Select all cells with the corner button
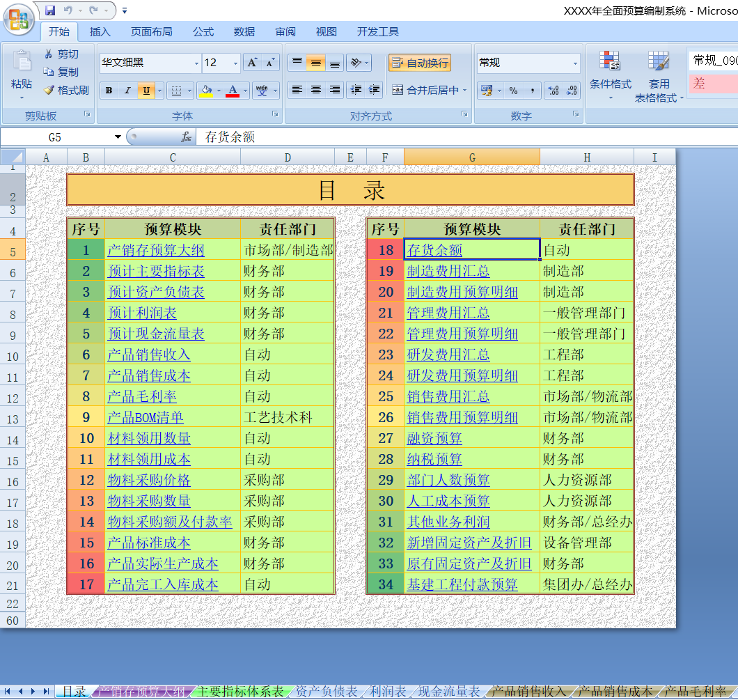 (x=13, y=157)
